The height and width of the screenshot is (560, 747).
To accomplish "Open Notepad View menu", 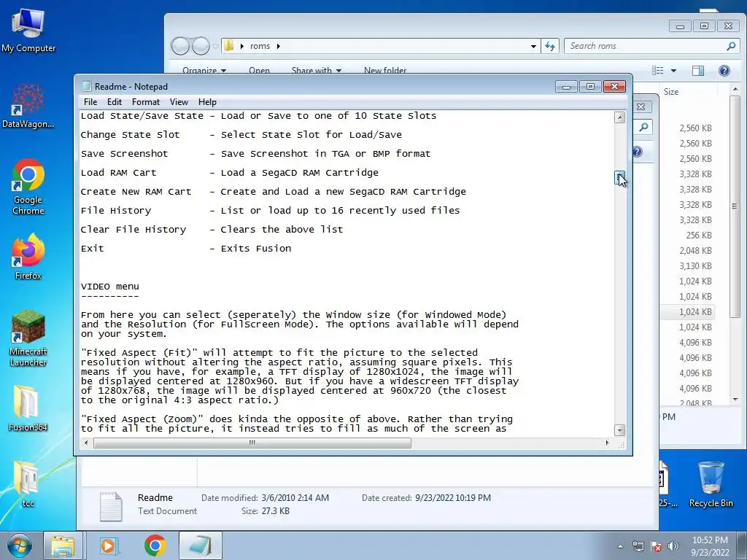I will pos(179,102).
